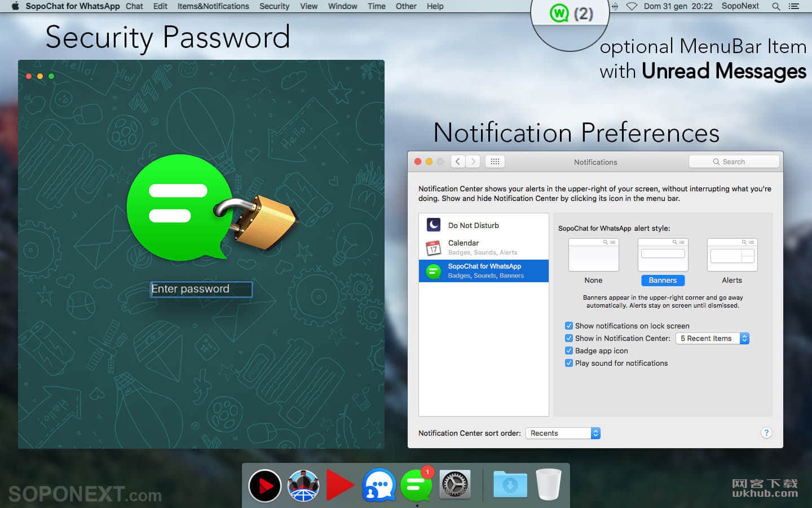
Task: Select the None alert style label
Action: [593, 281]
